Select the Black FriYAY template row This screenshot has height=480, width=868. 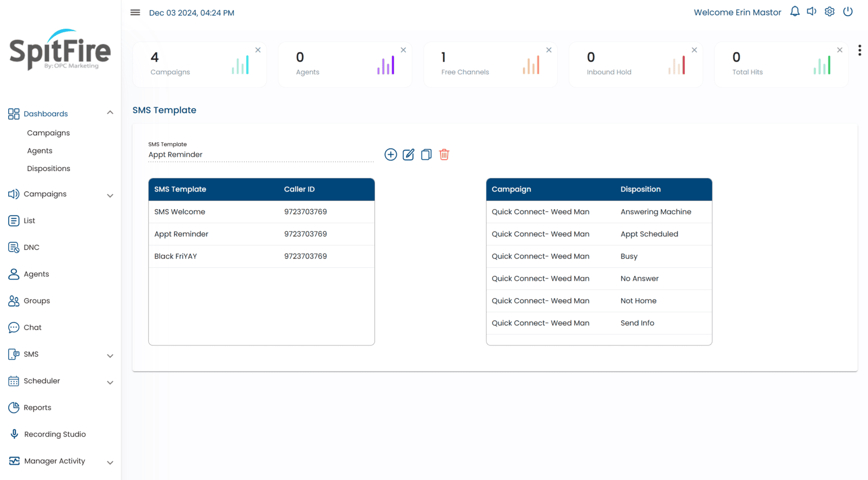point(261,256)
